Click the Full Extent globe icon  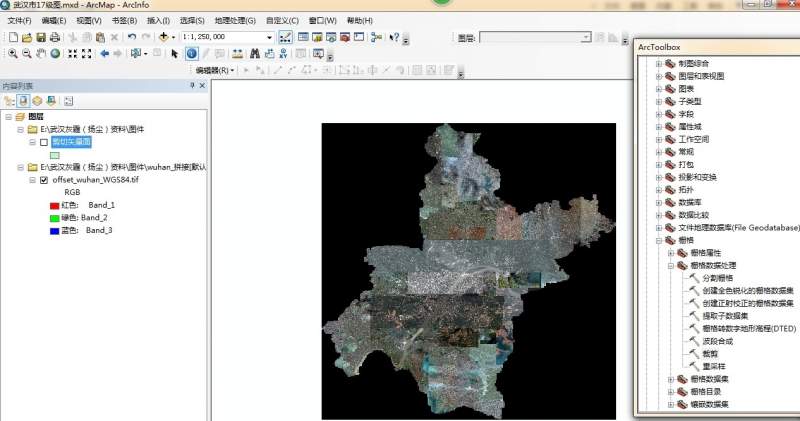coord(55,54)
